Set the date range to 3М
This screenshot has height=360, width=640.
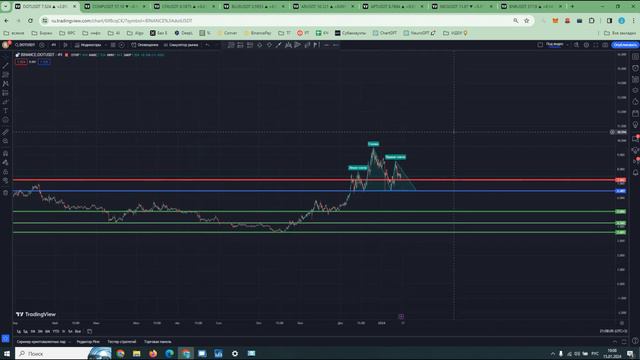pos(40,331)
